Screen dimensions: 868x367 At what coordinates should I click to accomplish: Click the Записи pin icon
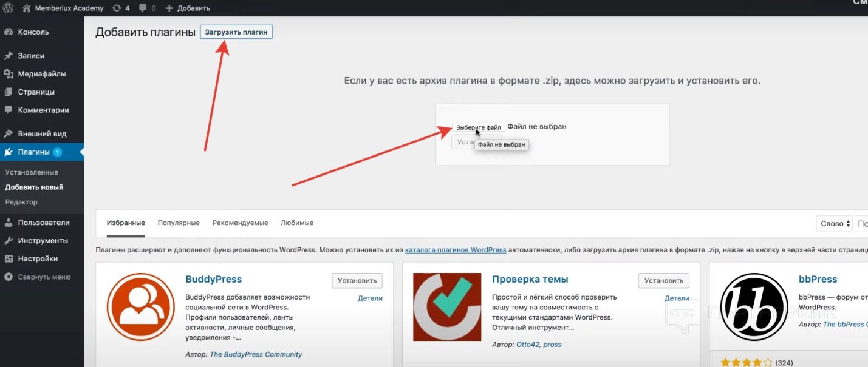pyautogui.click(x=9, y=56)
